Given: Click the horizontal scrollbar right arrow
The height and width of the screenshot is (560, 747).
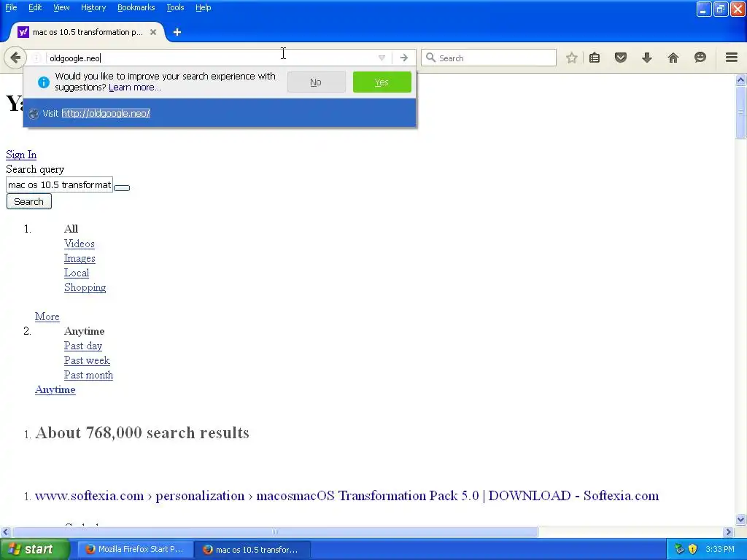Looking at the screenshot, I should [x=729, y=532].
